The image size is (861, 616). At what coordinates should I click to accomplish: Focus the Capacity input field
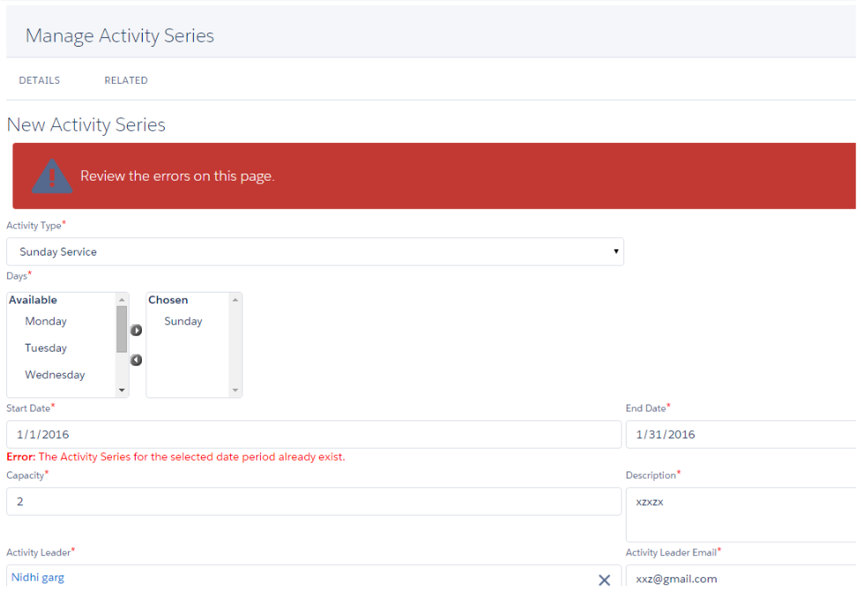[314, 501]
